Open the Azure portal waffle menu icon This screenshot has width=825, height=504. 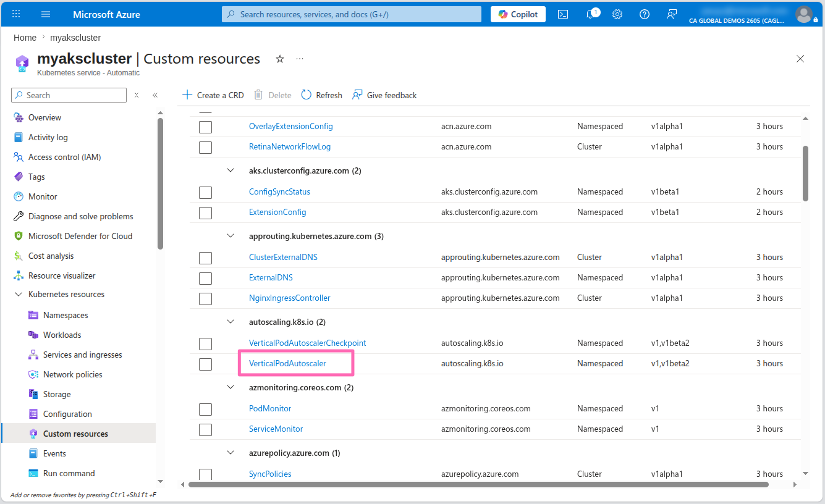click(x=17, y=14)
